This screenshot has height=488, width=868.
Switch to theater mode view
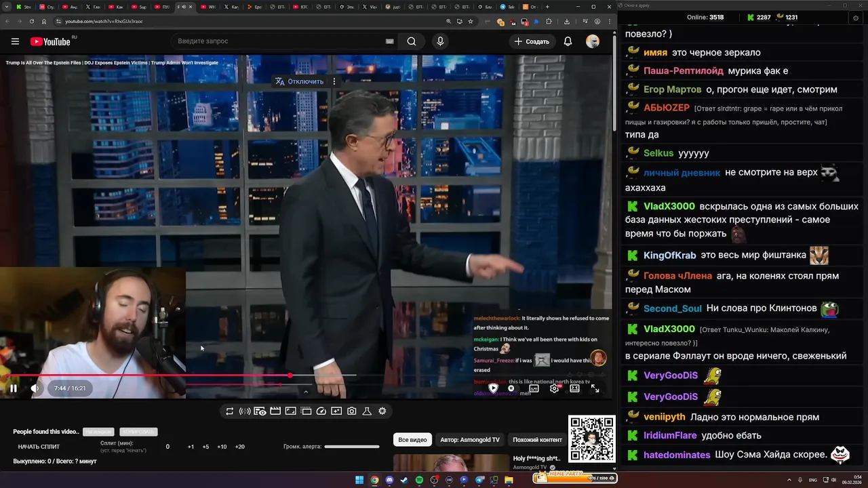(x=574, y=388)
